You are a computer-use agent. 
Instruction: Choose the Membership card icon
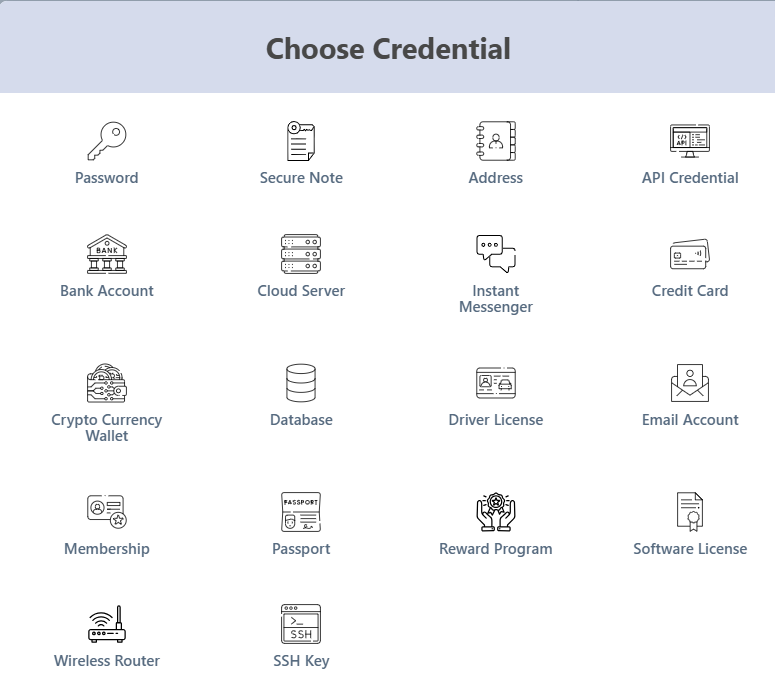tap(107, 512)
